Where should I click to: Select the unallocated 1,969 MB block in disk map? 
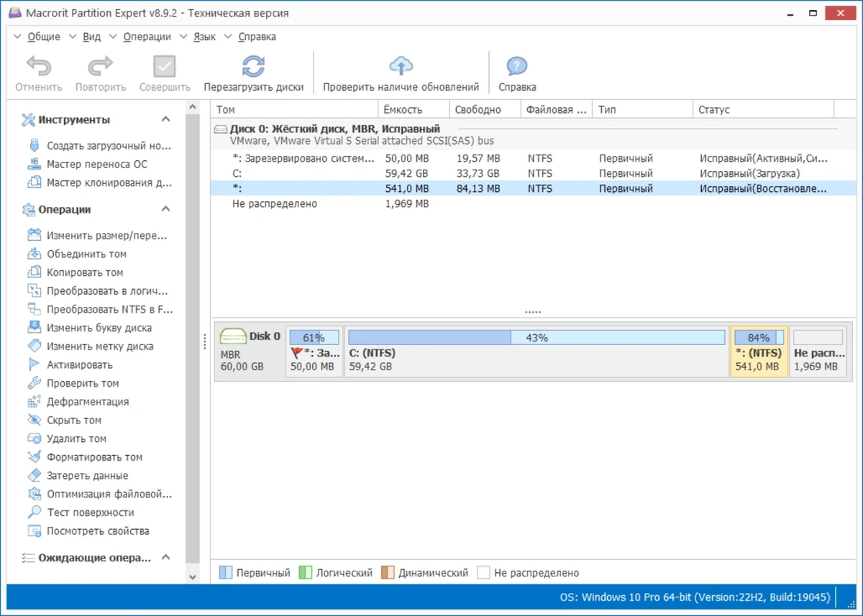(817, 351)
